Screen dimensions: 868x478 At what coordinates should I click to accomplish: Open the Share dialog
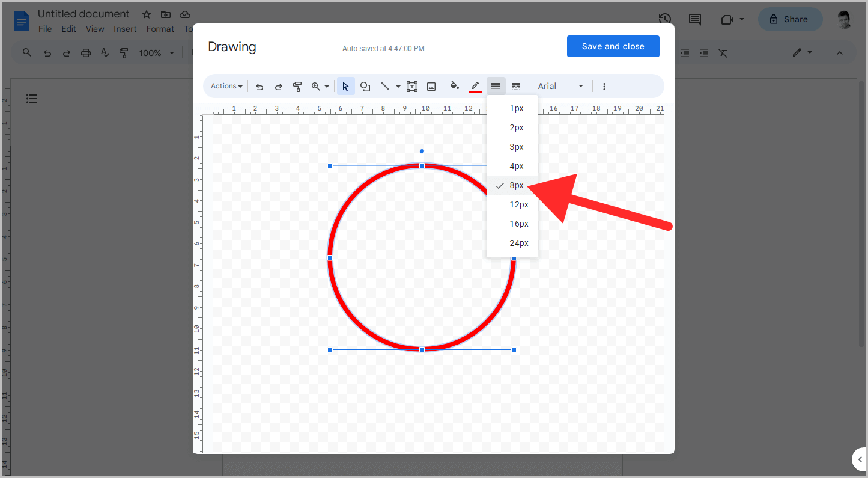(790, 19)
